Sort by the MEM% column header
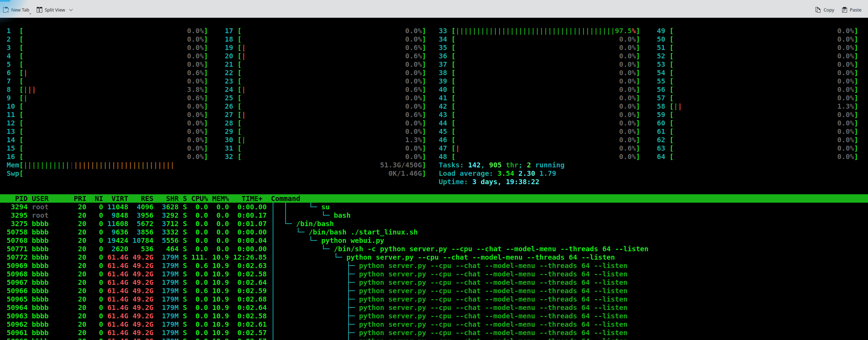The height and width of the screenshot is (340, 868). (x=221, y=198)
